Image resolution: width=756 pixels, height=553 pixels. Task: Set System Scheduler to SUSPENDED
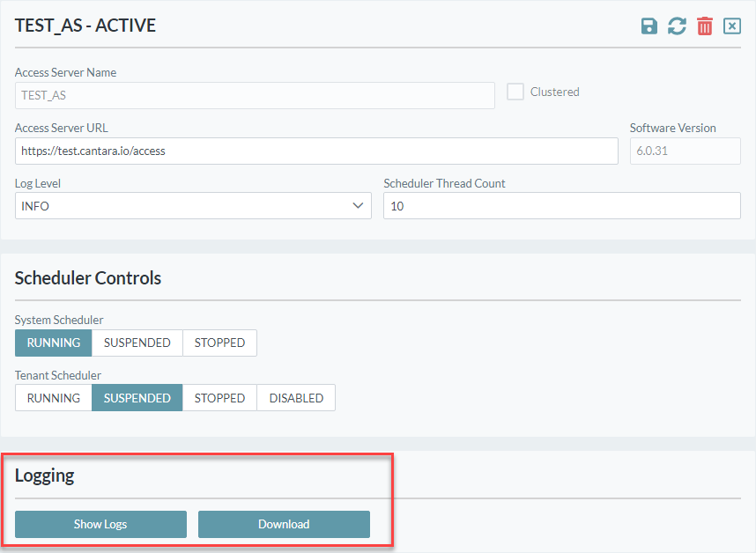point(137,343)
